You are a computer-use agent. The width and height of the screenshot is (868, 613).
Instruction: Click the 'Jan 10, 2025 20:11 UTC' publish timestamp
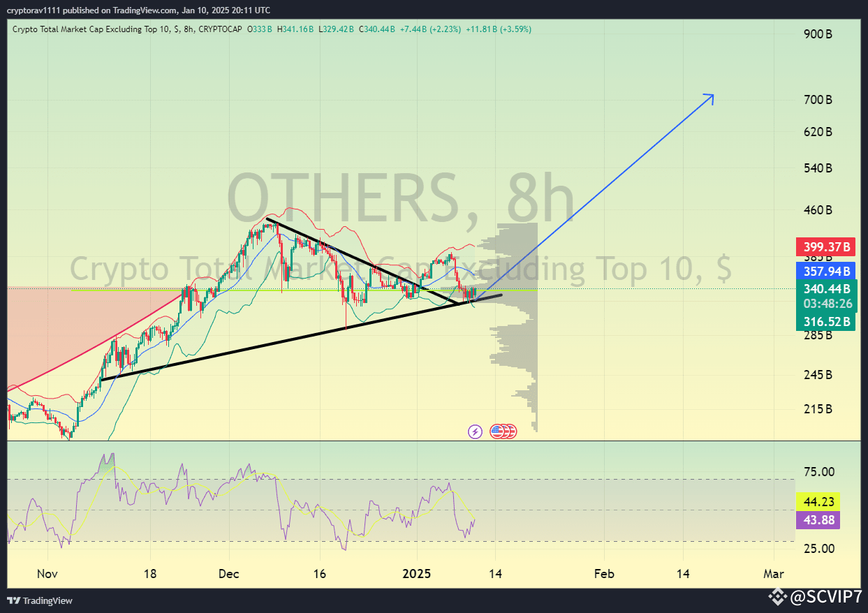[x=225, y=10]
